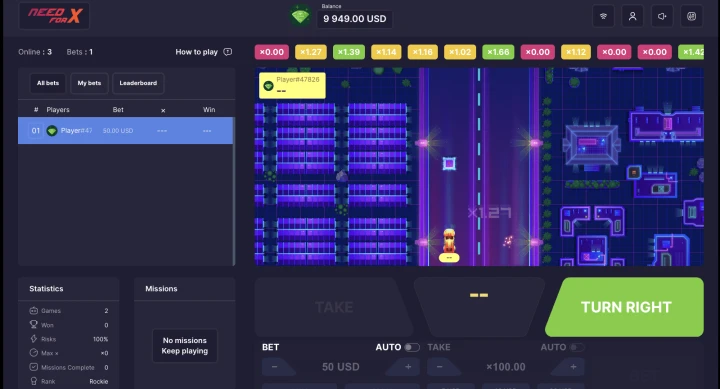Click the Bets : 1 counter
This screenshot has width=720, height=389.
click(79, 52)
